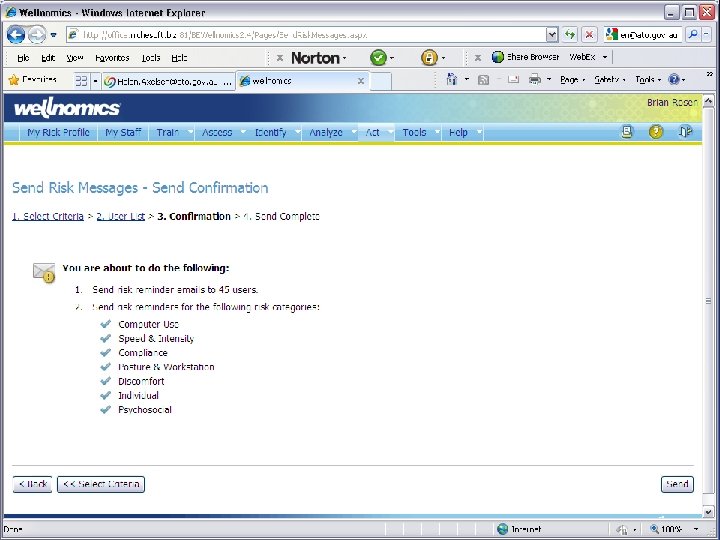Click the blue Help question mark icon

pos(674,79)
